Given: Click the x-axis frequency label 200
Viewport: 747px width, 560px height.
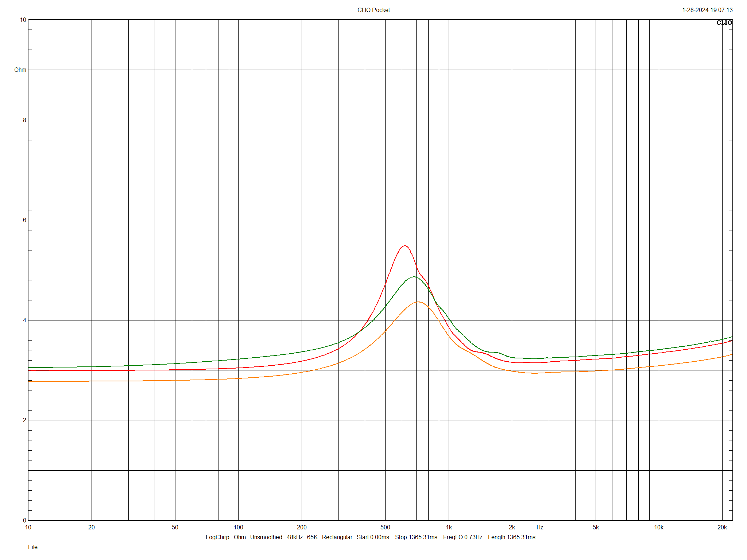Looking at the screenshot, I should point(302,527).
